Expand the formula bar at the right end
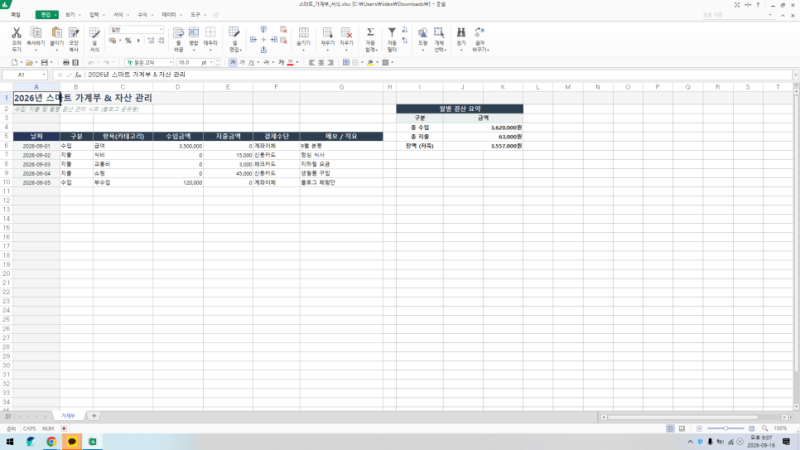Viewport: 800px width, 450px height. (x=795, y=74)
